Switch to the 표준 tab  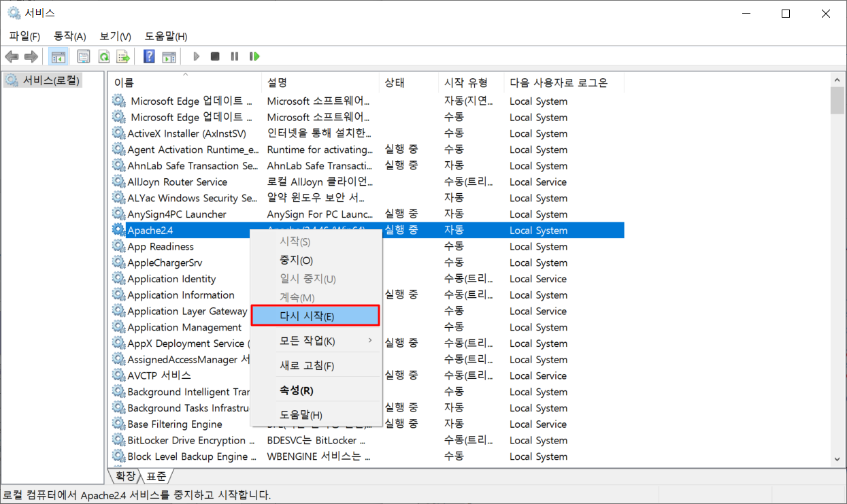(156, 476)
